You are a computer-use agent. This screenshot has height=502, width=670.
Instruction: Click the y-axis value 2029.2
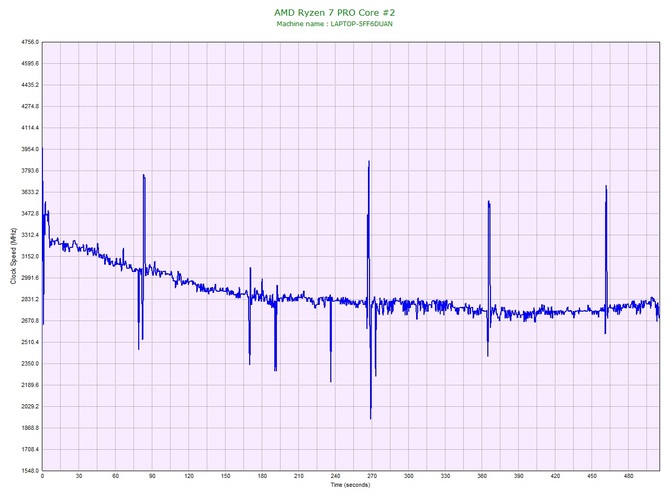tap(30, 406)
